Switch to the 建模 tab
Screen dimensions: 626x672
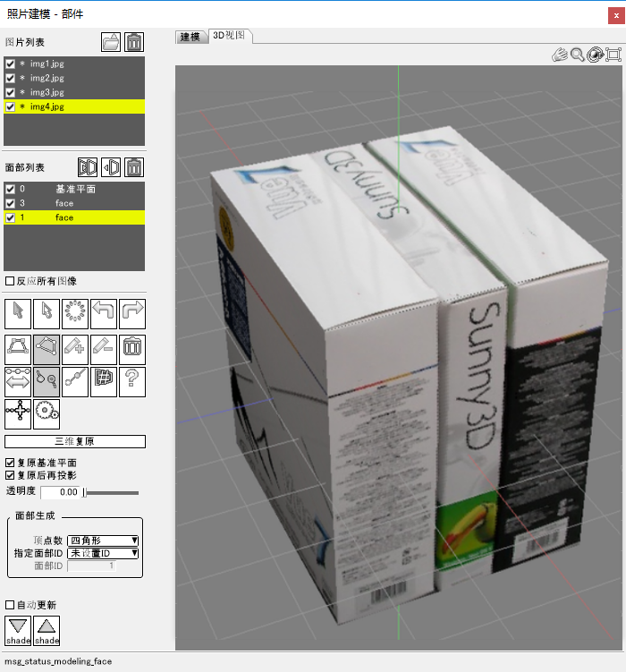(x=190, y=37)
